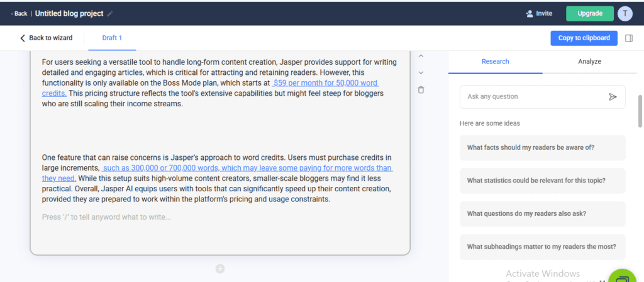Send the question with the paper plane icon

point(613,96)
